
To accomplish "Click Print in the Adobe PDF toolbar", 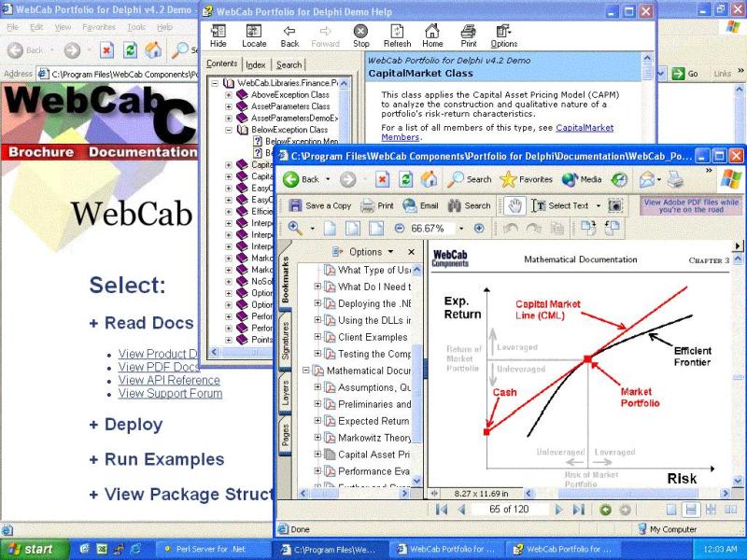I will tap(377, 205).
